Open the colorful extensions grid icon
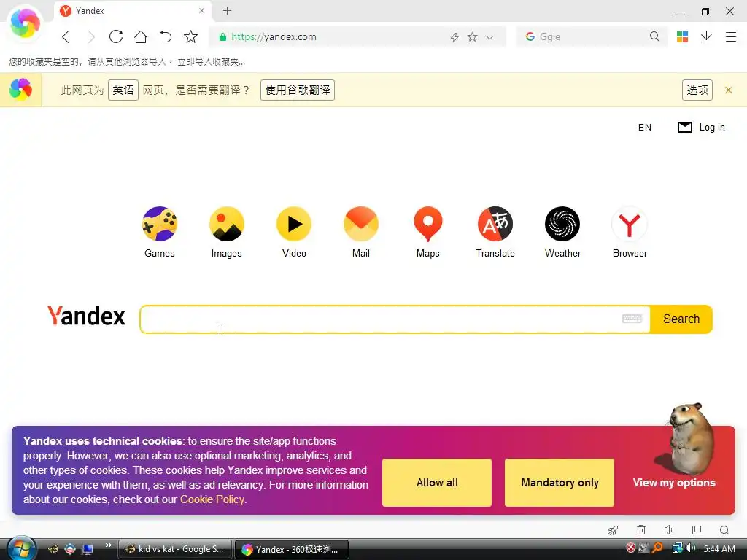Screen dimensions: 747x560 coord(682,36)
